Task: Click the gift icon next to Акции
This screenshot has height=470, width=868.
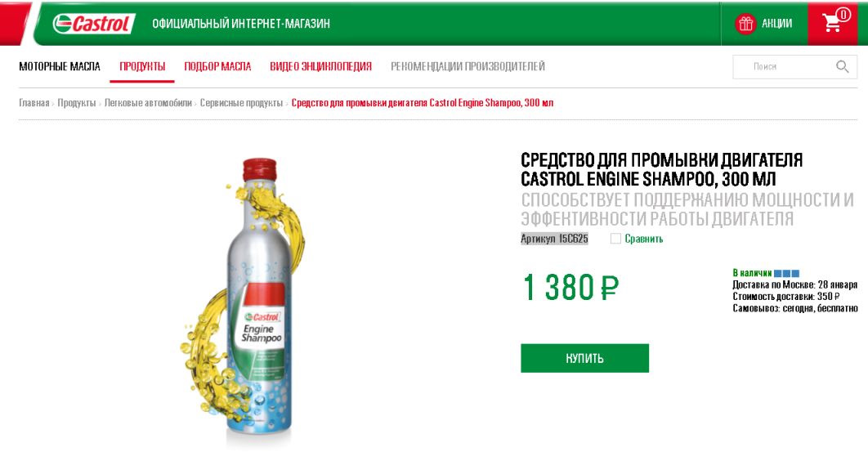Action: (x=745, y=24)
